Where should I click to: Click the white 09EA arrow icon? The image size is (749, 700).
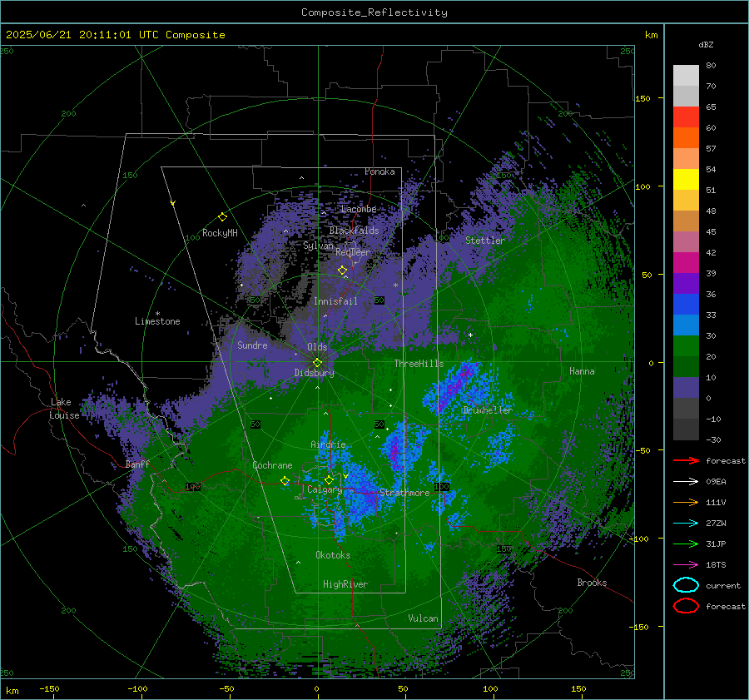(x=686, y=481)
